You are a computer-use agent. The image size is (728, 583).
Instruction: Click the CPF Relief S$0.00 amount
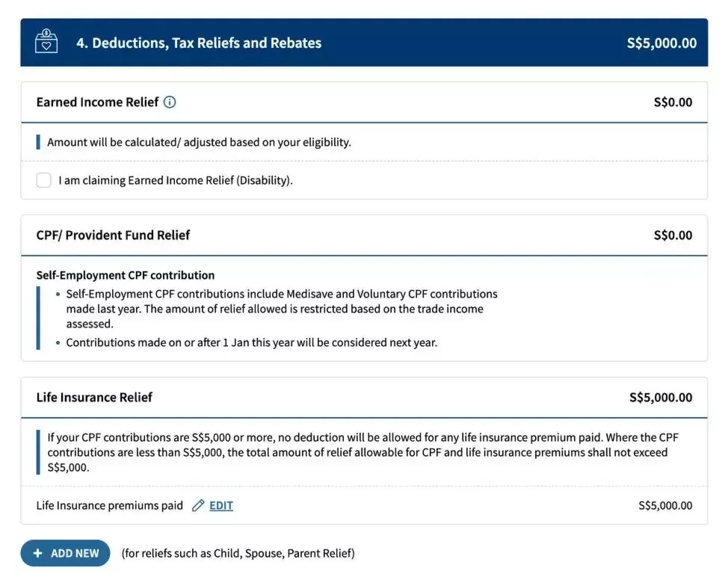coord(673,235)
